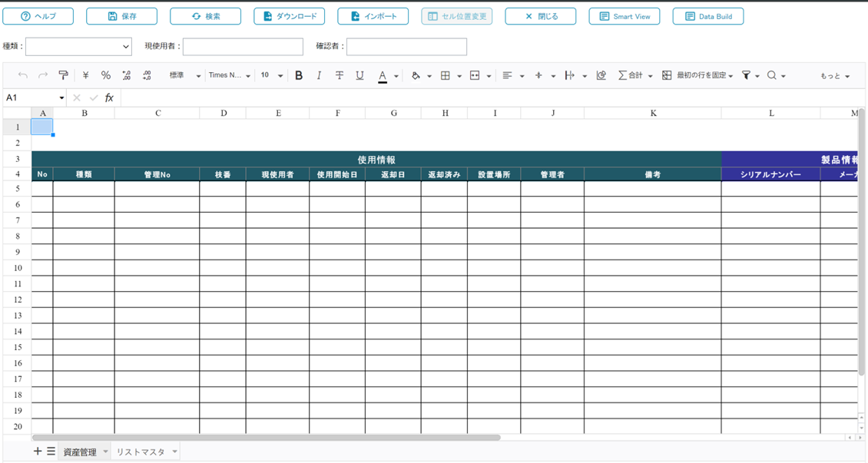The image size is (868, 463).
Task: Click the vertical alignment icon
Action: tap(538, 75)
